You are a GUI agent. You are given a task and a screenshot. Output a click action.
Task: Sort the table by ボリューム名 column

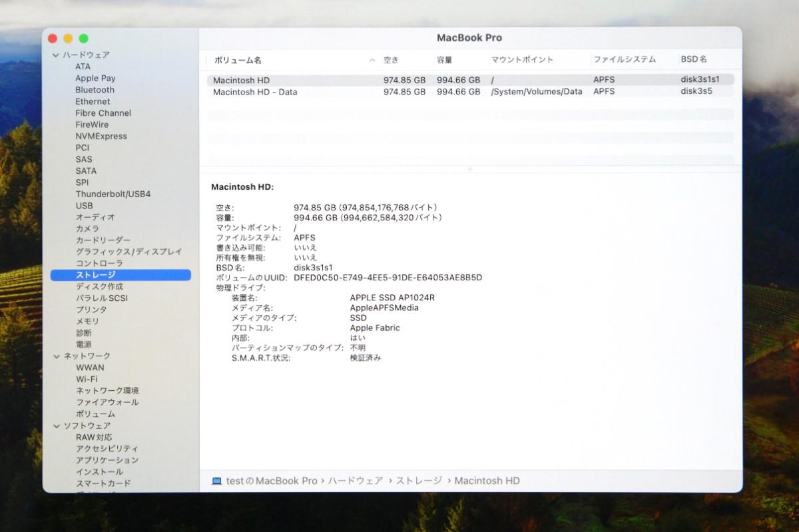238,61
